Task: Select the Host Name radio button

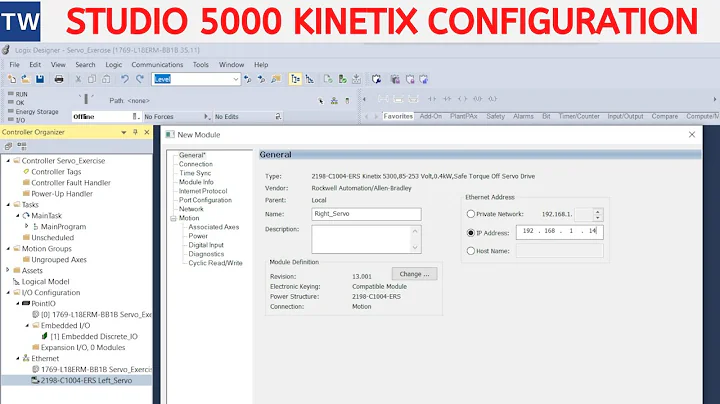Action: point(471,251)
